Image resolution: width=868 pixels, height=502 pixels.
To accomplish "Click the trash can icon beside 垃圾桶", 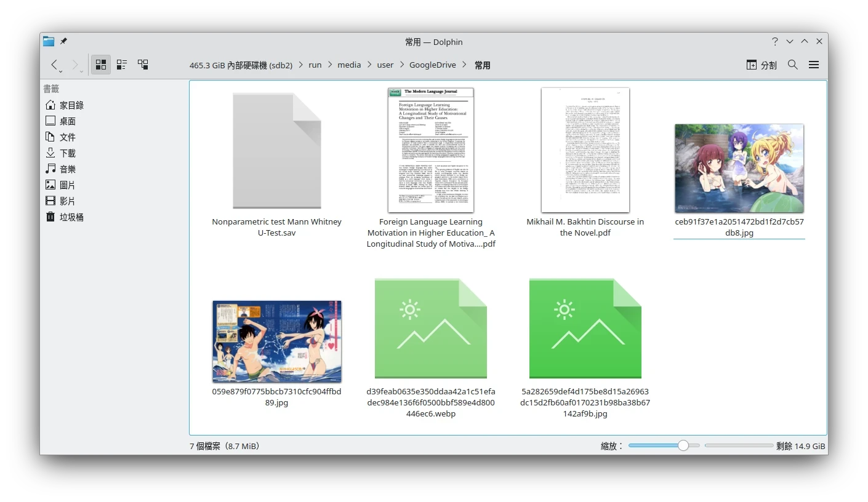I will 50,217.
